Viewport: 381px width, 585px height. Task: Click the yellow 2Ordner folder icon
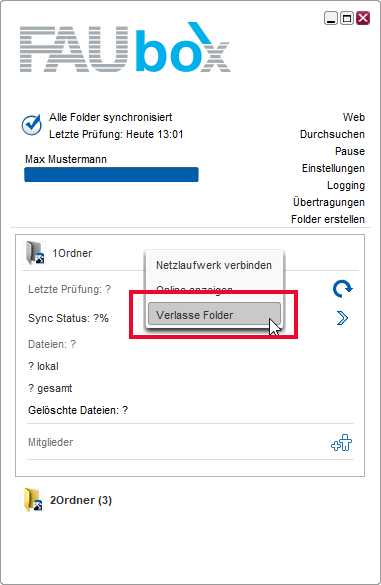pyautogui.click(x=32, y=500)
